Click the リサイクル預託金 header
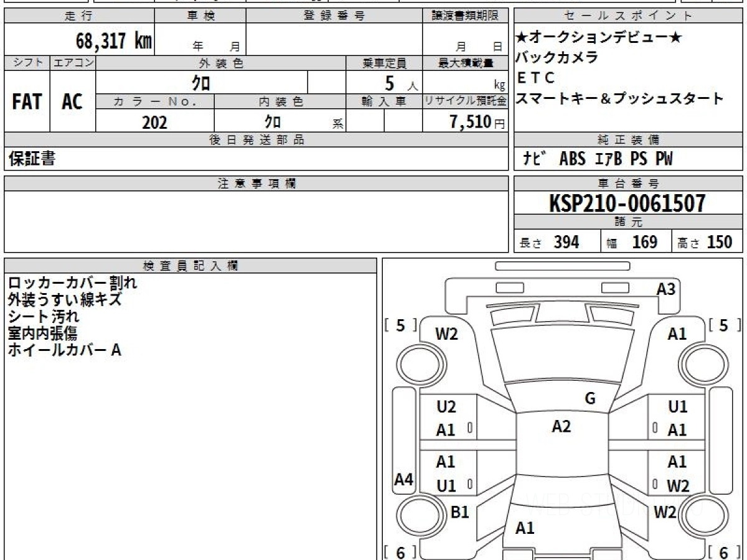 465,101
